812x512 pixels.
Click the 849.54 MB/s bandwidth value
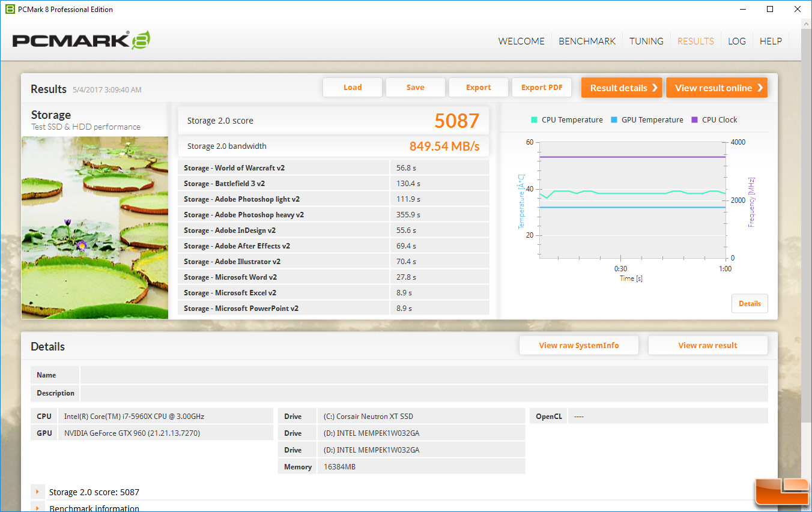coord(444,146)
